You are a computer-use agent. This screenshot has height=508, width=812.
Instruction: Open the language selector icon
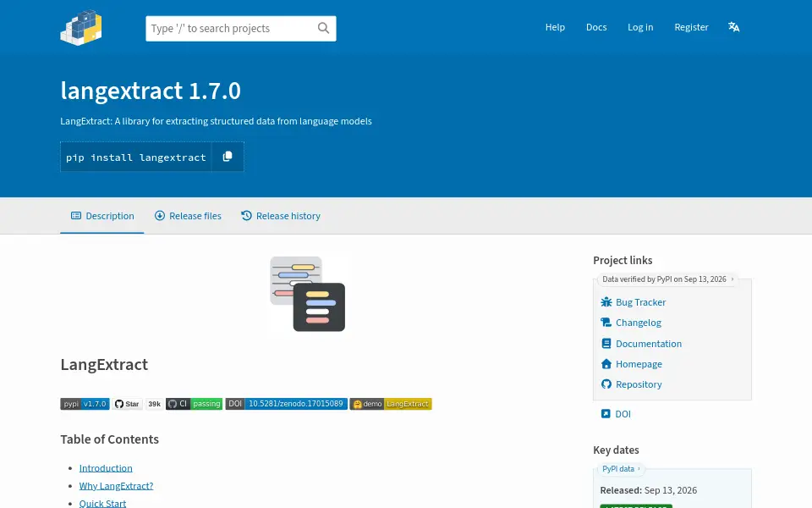tap(734, 27)
